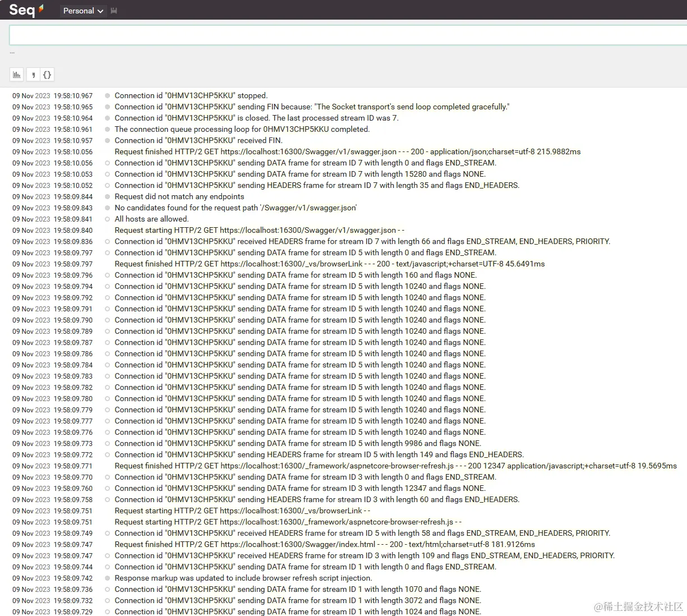
Task: Click level dot of the 'sending FIN because' event
Action: tap(107, 107)
